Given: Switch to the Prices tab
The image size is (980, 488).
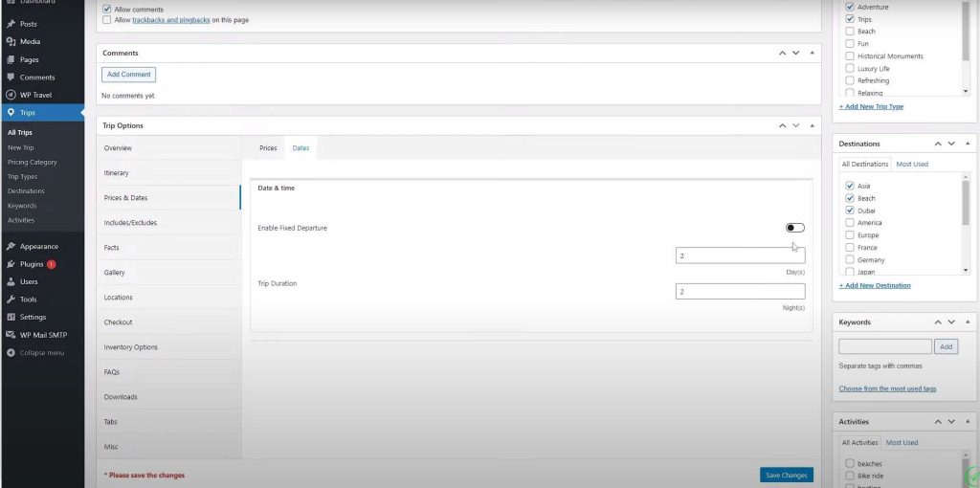Looking at the screenshot, I should point(268,148).
